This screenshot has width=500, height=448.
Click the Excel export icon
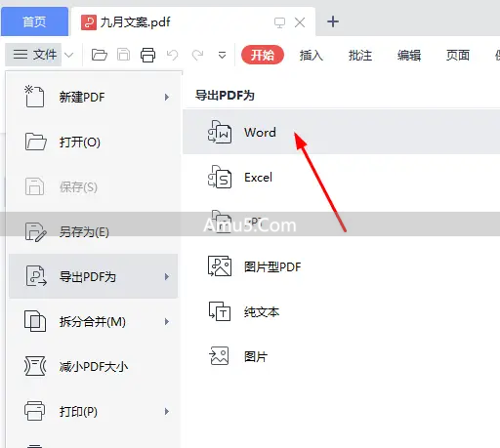[220, 177]
